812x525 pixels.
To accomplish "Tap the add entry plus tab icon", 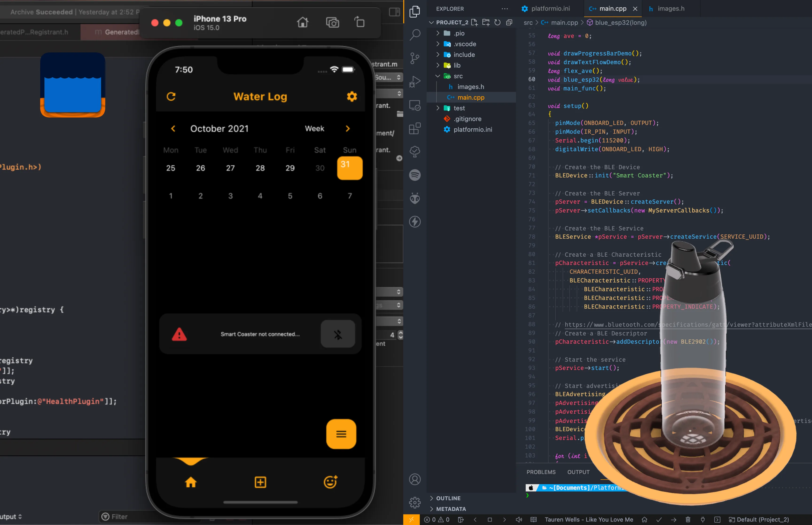I will tap(260, 482).
